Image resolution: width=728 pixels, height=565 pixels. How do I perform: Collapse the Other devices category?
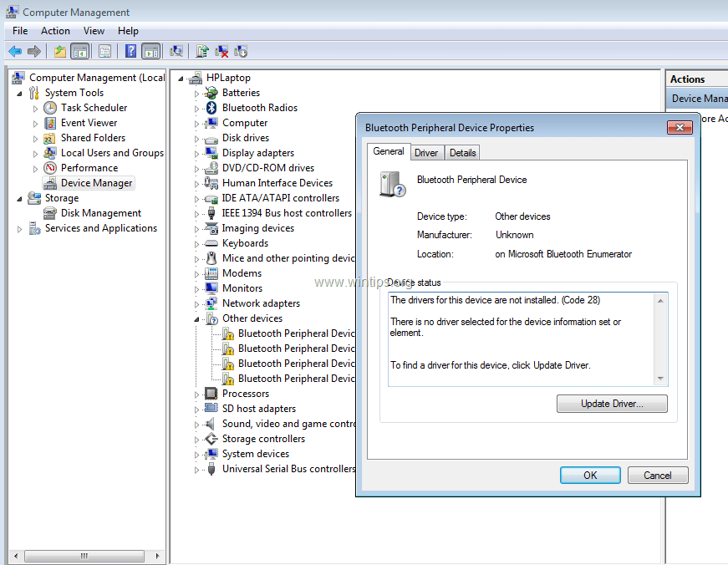click(196, 318)
